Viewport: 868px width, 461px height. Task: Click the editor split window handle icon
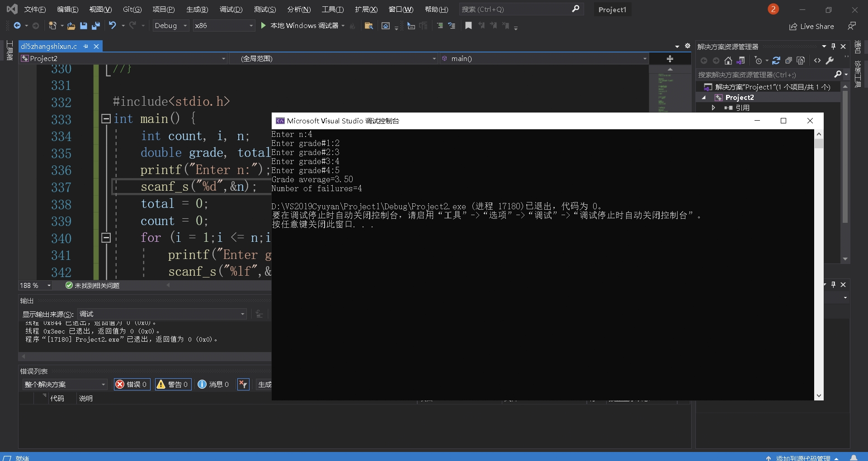pos(670,59)
